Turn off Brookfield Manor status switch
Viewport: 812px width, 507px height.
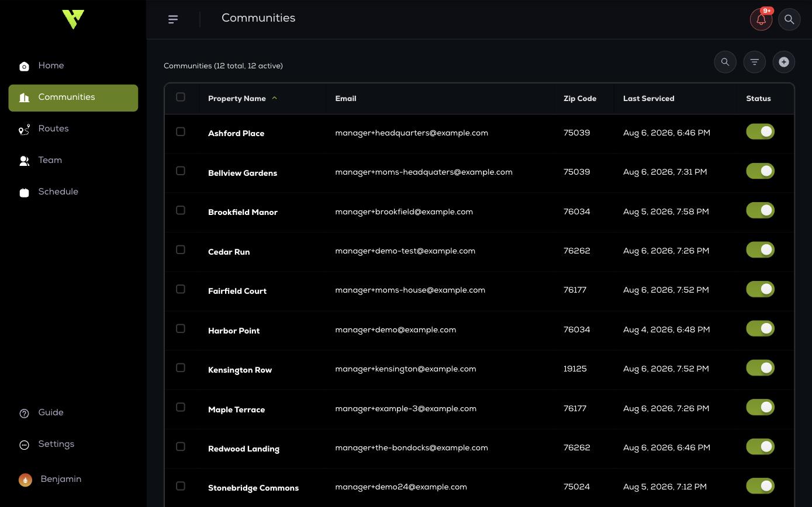(761, 210)
